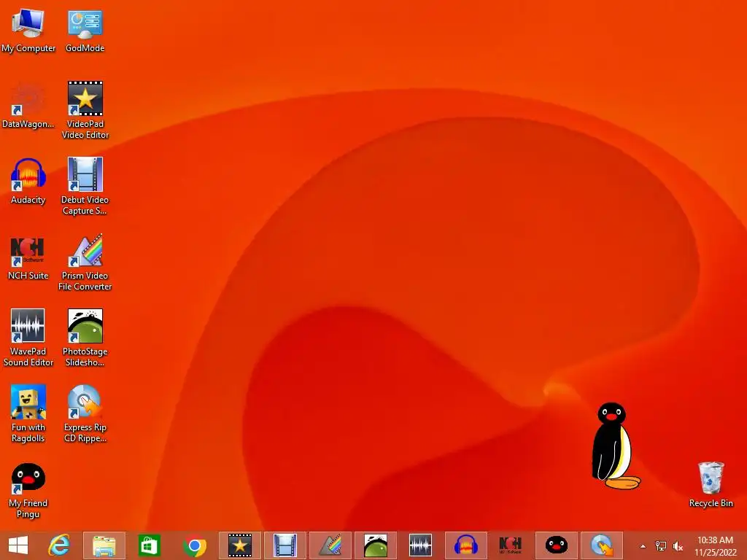
Task: Switch to VideoPad in taskbar
Action: click(x=239, y=545)
